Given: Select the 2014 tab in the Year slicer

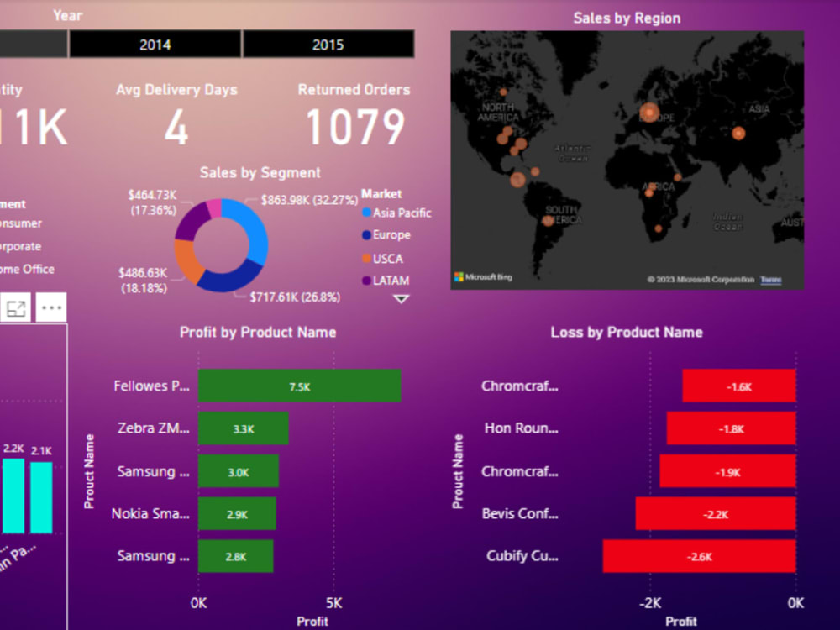Looking at the screenshot, I should [155, 44].
